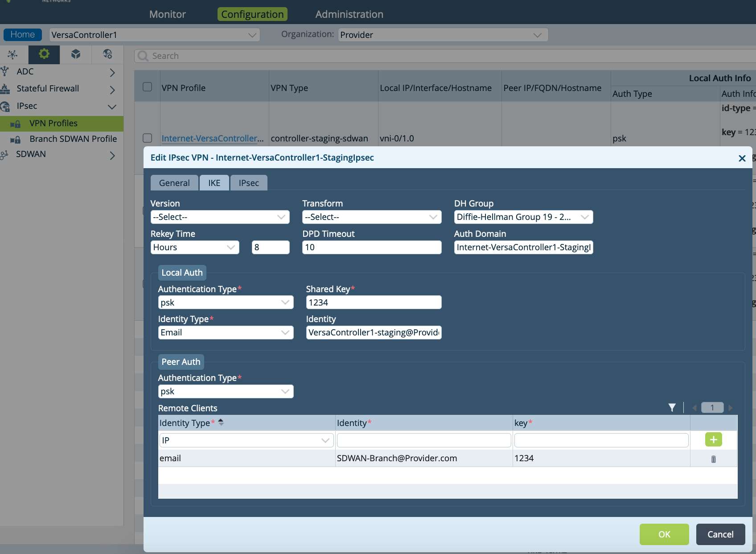Open the Local Auth Identity Type dropdown
Image resolution: width=756 pixels, height=554 pixels.
[226, 333]
